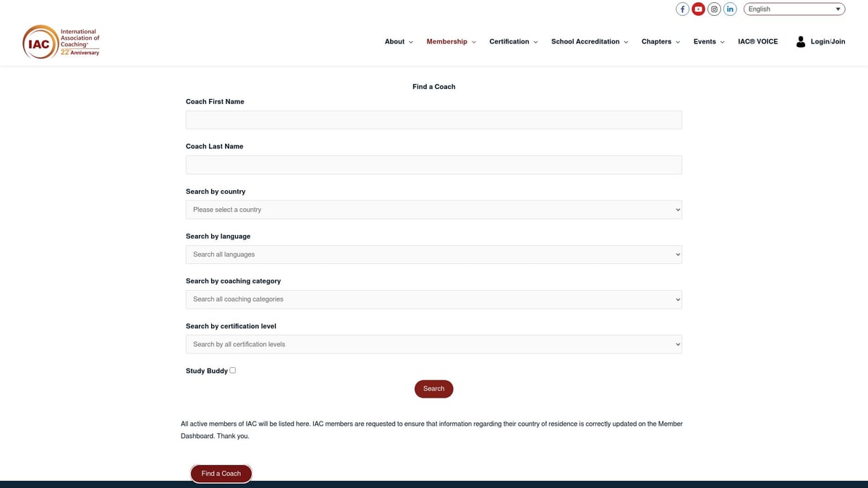This screenshot has height=488, width=868.
Task: Open the YouTube social icon
Action: (x=698, y=9)
